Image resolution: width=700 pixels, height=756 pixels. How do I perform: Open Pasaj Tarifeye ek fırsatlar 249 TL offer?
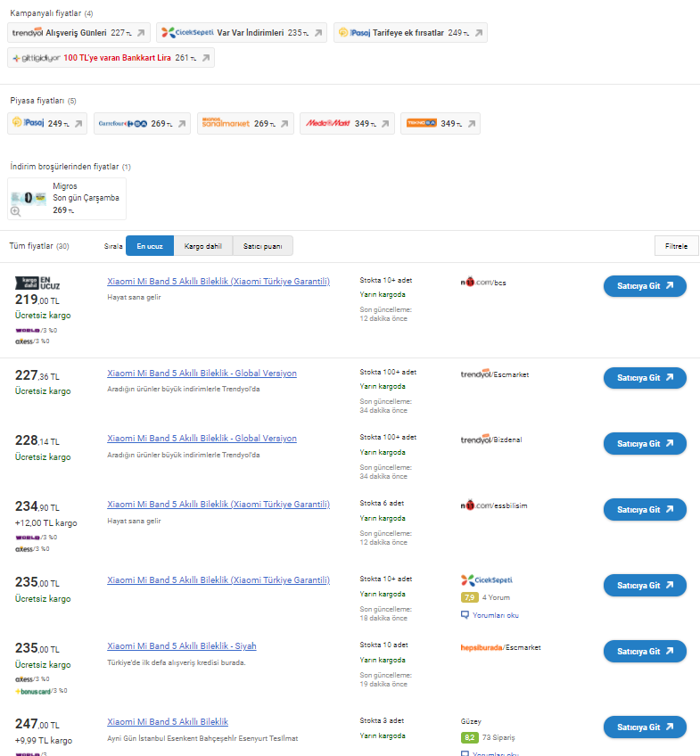click(x=410, y=33)
